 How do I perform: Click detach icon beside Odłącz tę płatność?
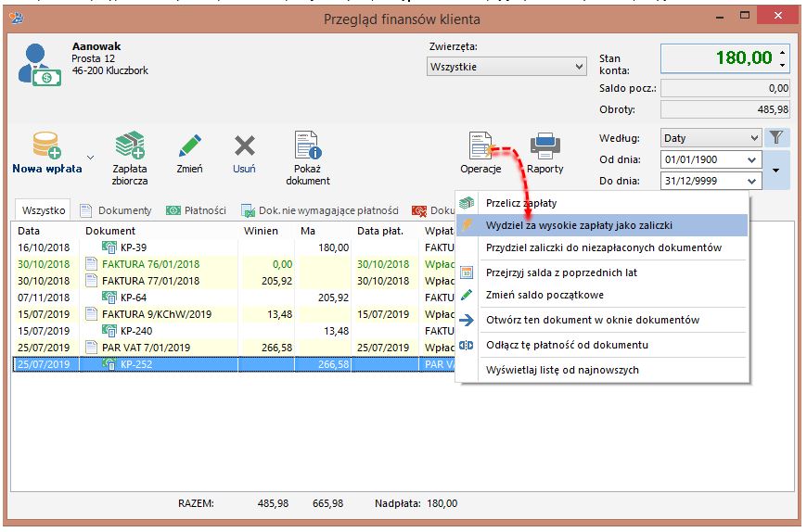click(x=467, y=345)
